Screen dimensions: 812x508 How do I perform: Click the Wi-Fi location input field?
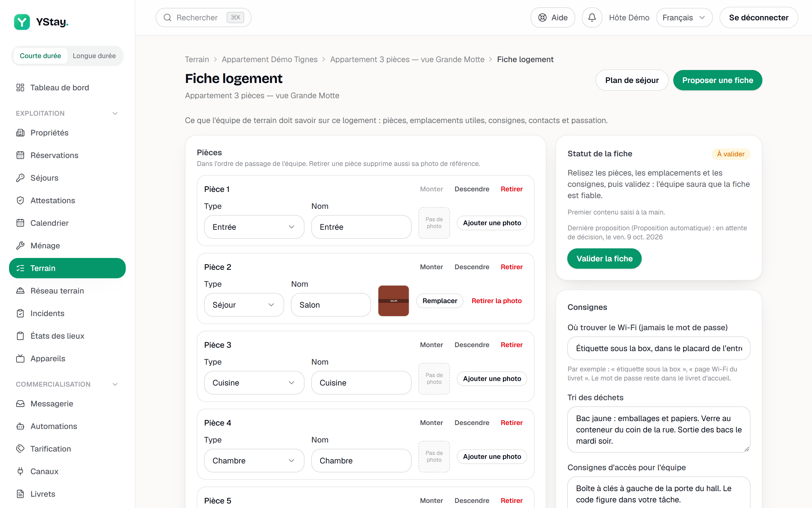[x=659, y=349]
